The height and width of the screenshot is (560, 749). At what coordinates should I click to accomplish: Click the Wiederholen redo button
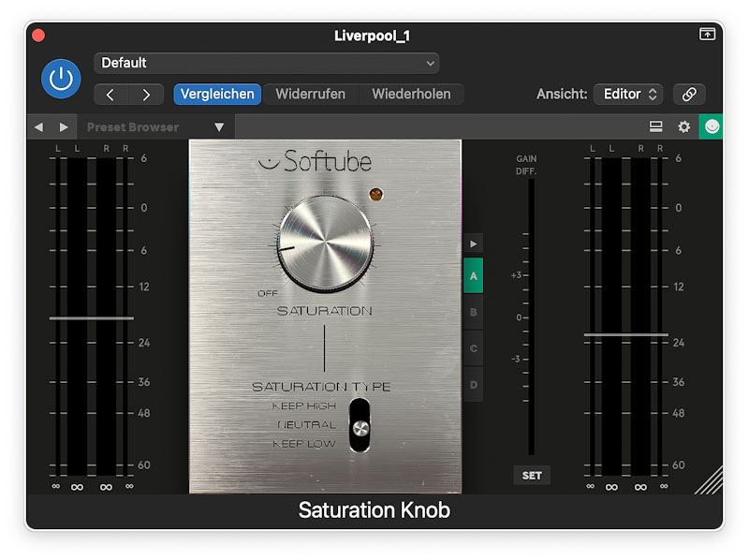411,95
